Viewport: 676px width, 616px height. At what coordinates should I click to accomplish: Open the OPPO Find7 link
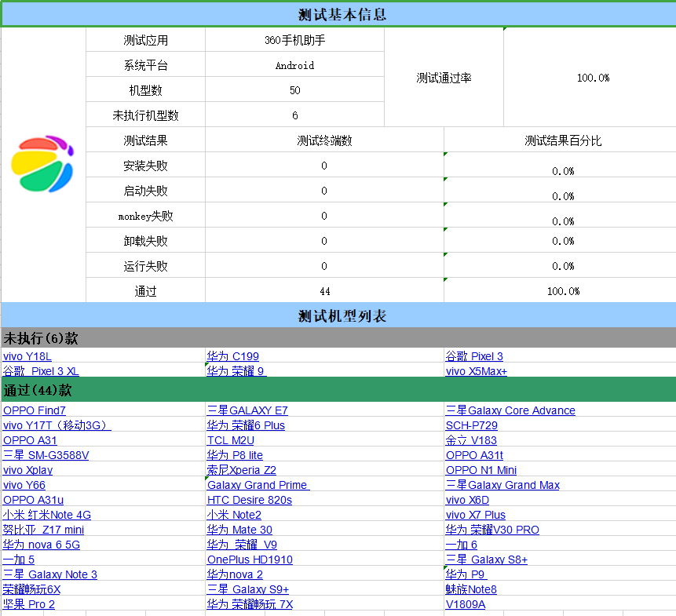[x=35, y=410]
